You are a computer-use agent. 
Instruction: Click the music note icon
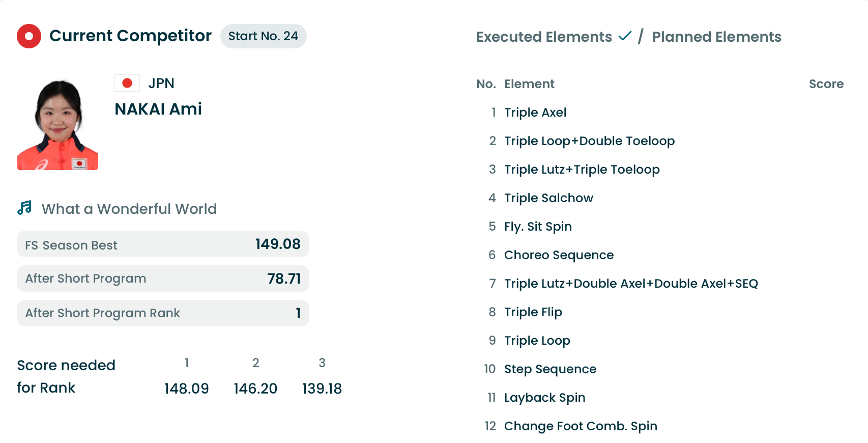click(24, 208)
